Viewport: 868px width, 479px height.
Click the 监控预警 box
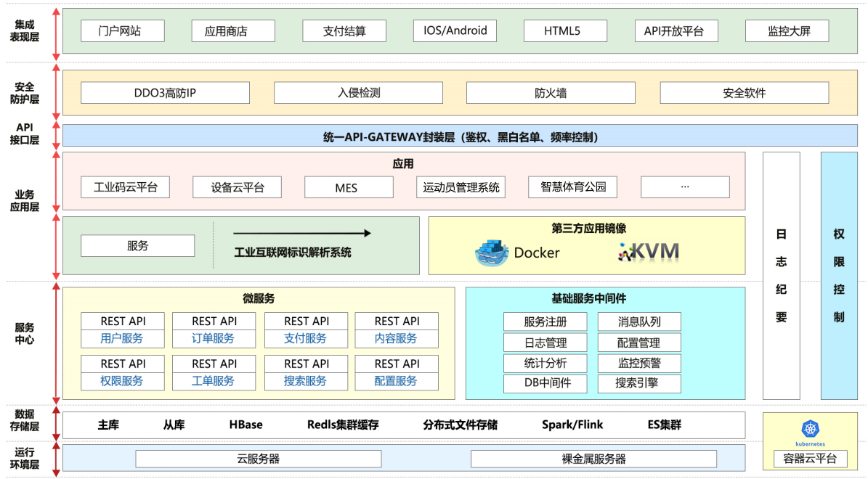pyautogui.click(x=639, y=364)
